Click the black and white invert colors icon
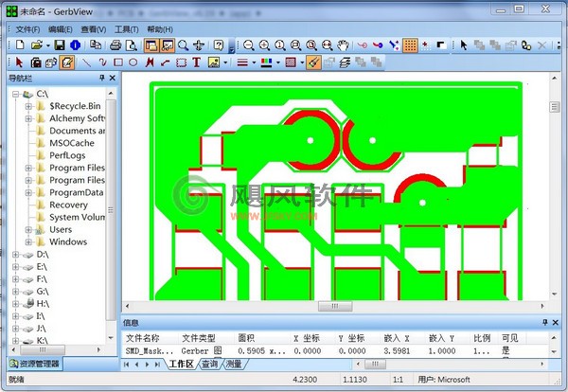The height and width of the screenshot is (392, 568). [x=441, y=45]
